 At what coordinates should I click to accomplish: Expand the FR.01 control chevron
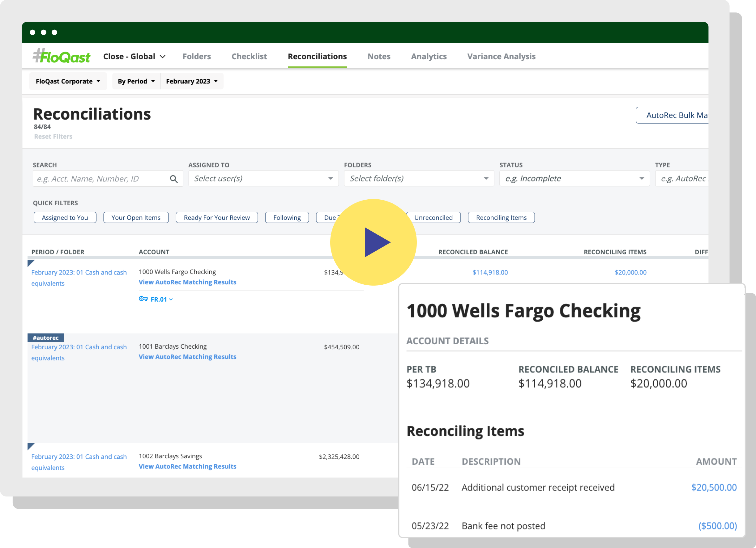171,299
